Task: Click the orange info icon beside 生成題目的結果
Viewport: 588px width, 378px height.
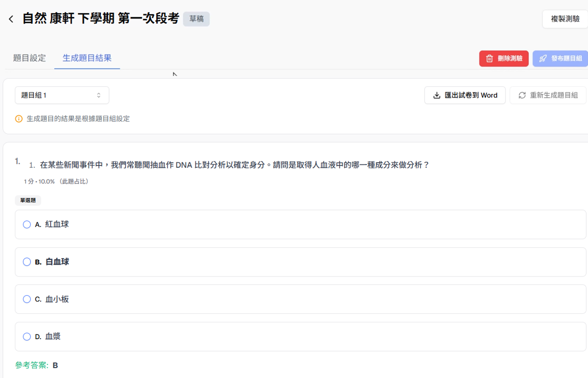Action: coord(19,119)
